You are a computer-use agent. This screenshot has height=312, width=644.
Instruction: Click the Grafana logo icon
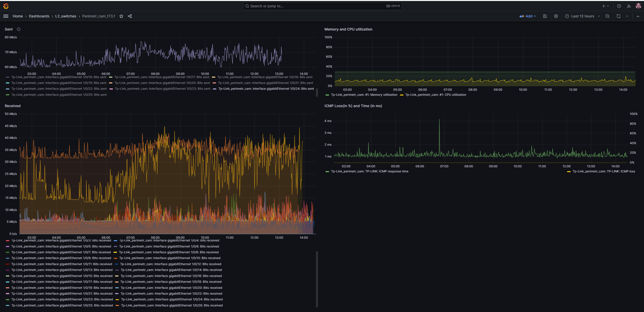6,6
